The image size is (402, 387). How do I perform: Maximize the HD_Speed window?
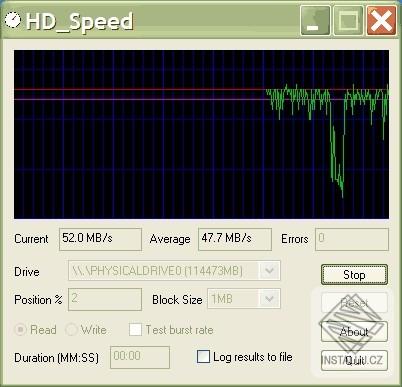click(x=348, y=21)
